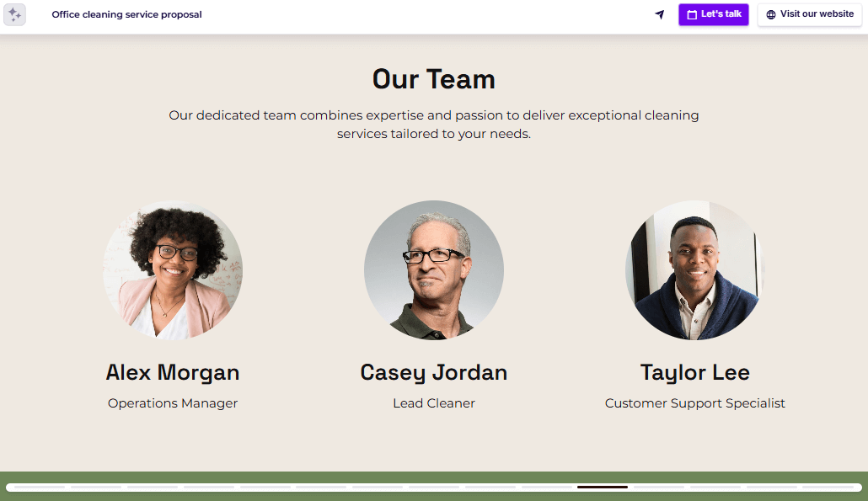
Task: Click the calendar icon inside Let's talk
Action: coord(692,14)
